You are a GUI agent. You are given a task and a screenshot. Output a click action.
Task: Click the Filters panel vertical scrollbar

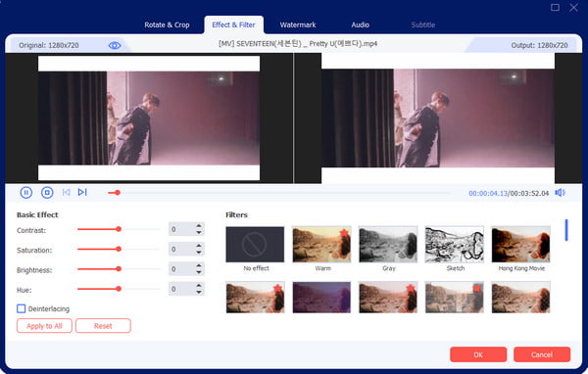566,230
